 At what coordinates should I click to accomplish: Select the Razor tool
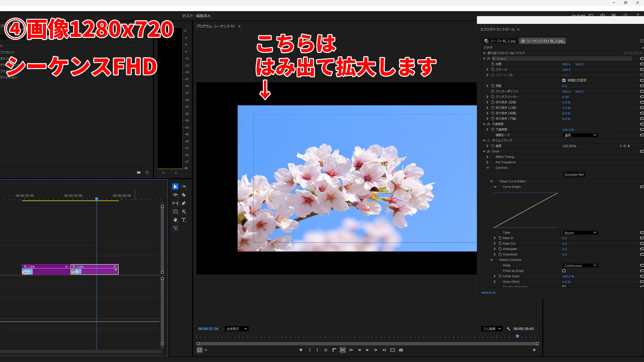[184, 195]
